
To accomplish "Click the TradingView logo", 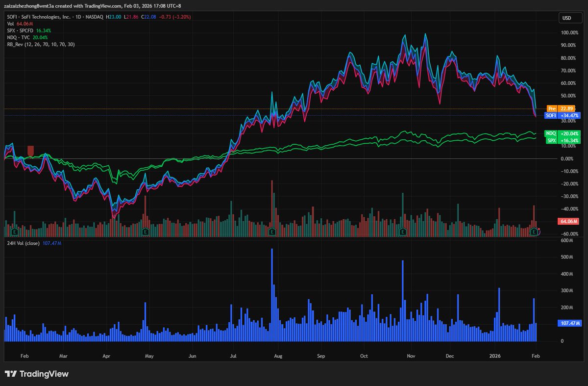I will pyautogui.click(x=37, y=374).
